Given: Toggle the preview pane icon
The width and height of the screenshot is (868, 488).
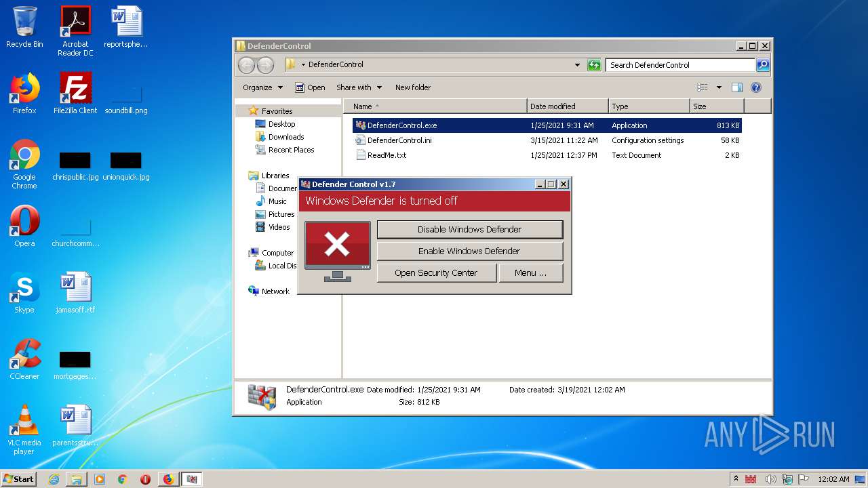Looking at the screenshot, I should pos(737,87).
